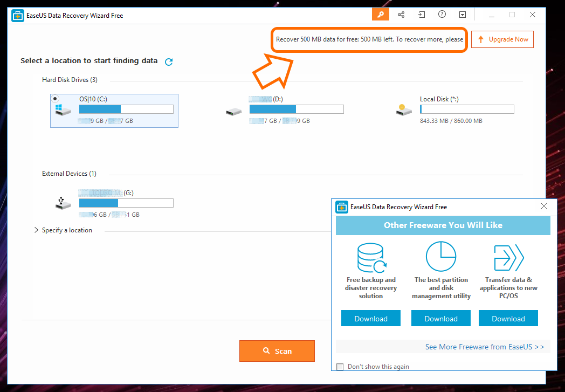Image resolution: width=565 pixels, height=392 pixels.
Task: Select the external USB drive (G:) icon
Action: tap(63, 203)
